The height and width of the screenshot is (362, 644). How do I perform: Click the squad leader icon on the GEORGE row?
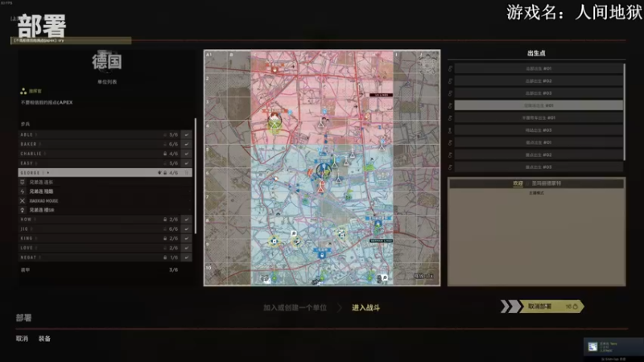tap(159, 173)
